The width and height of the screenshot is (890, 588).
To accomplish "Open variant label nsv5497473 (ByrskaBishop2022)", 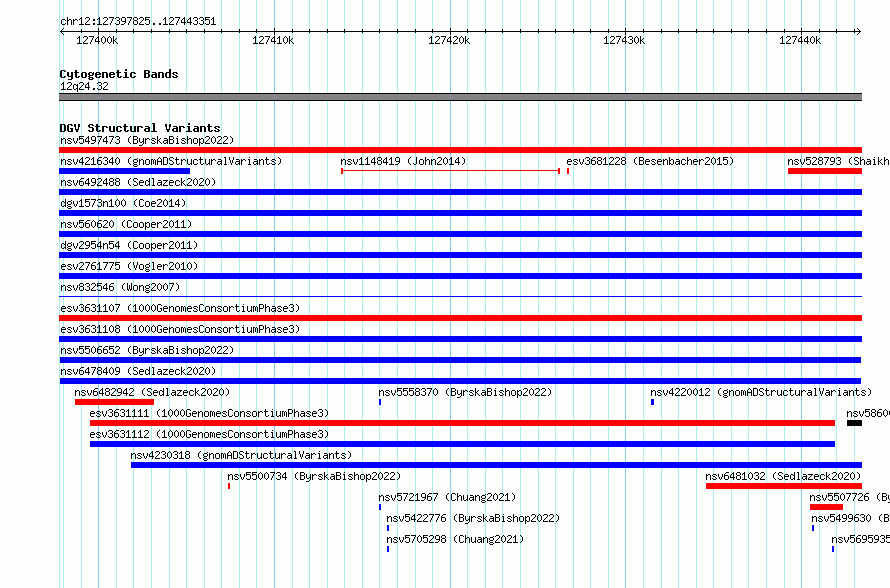I will [x=147, y=140].
